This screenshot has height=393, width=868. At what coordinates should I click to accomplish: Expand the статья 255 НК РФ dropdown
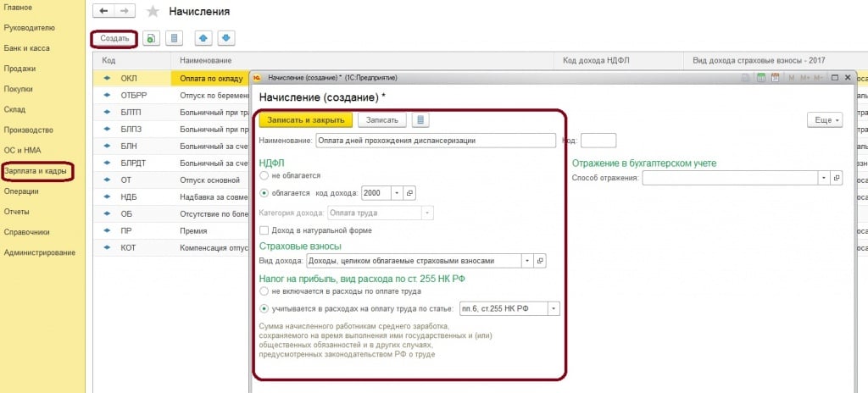point(554,309)
